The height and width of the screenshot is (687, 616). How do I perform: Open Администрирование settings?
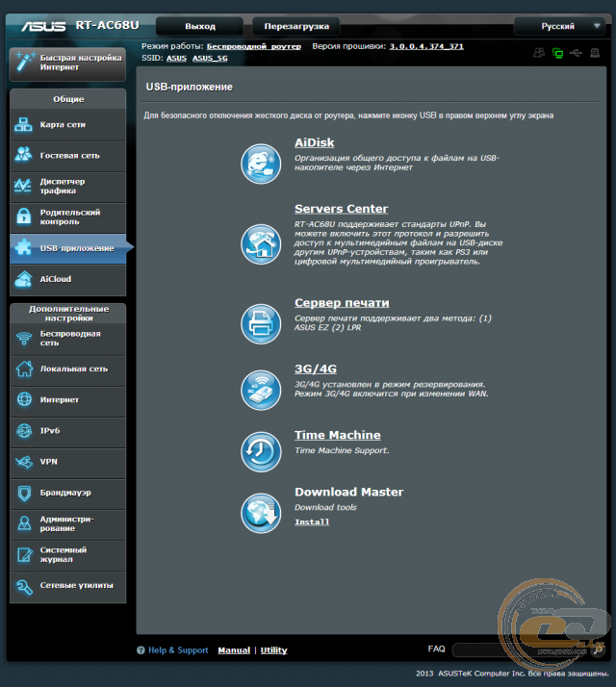click(x=68, y=524)
